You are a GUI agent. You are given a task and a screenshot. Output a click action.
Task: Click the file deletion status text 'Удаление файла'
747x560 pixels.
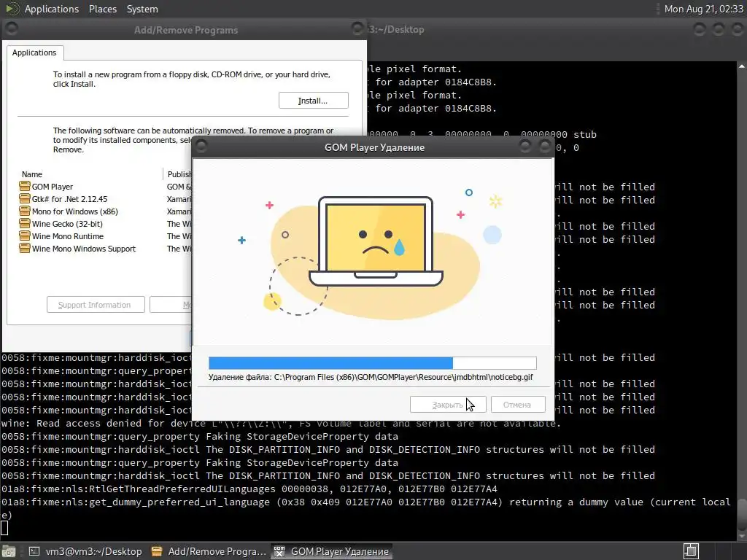point(371,377)
